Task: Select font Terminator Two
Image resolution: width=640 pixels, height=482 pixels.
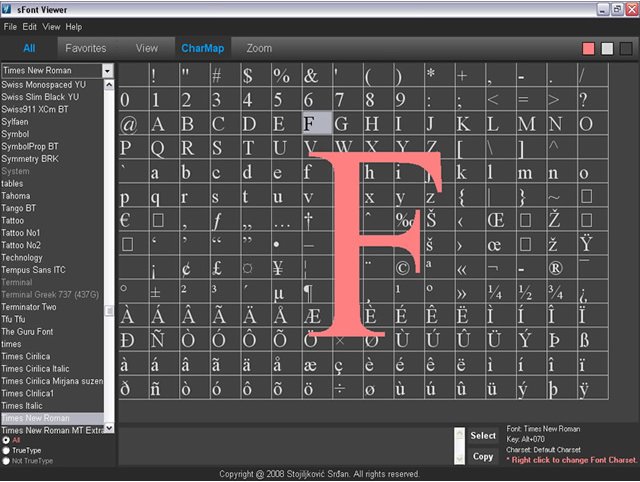Action: click(x=52, y=307)
